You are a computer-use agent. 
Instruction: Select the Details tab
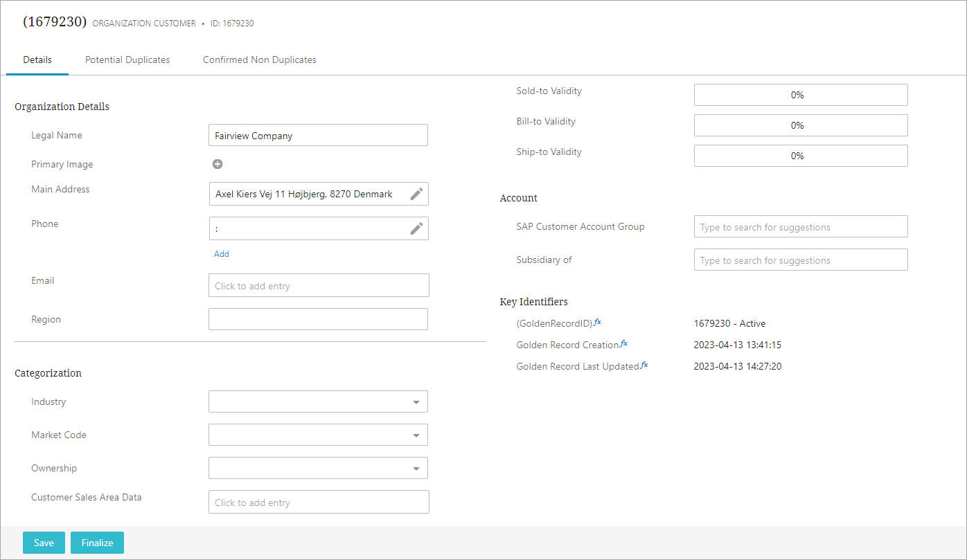coord(37,60)
